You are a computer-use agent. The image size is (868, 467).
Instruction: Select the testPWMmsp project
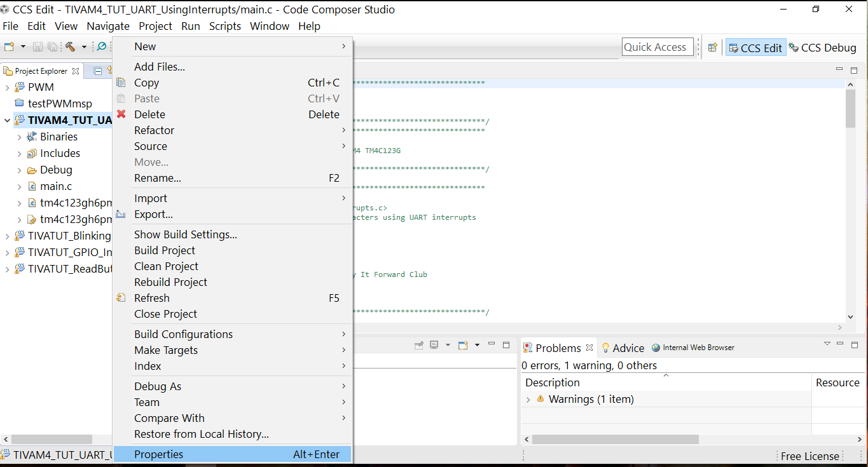click(x=60, y=104)
